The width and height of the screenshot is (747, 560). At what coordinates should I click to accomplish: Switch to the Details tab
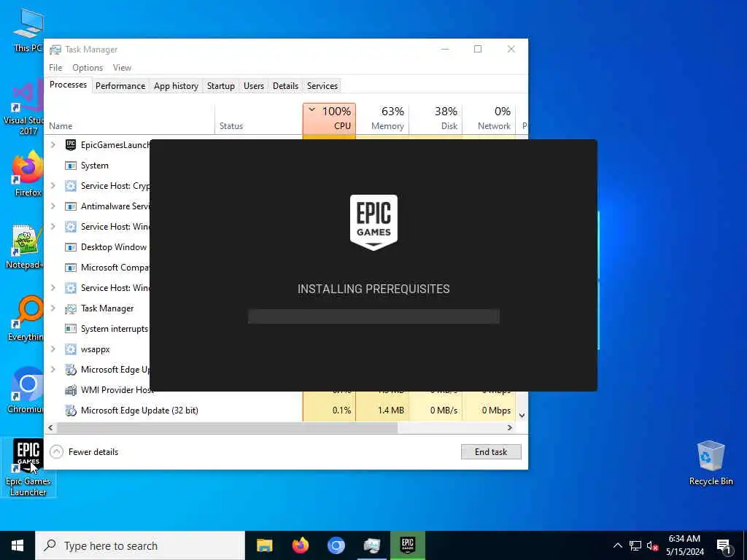point(285,86)
